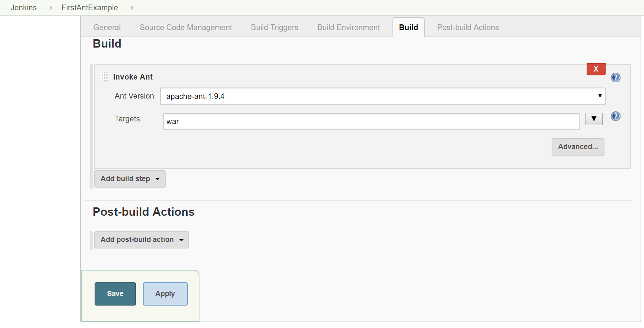The image size is (644, 328).
Task: Delete the Invoke Ant build step
Action: point(596,69)
